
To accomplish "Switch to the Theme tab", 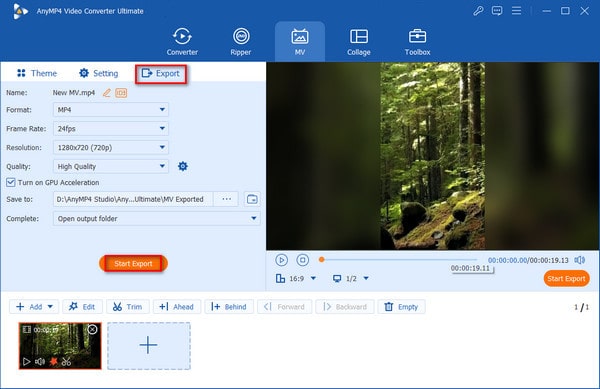I will [x=37, y=73].
